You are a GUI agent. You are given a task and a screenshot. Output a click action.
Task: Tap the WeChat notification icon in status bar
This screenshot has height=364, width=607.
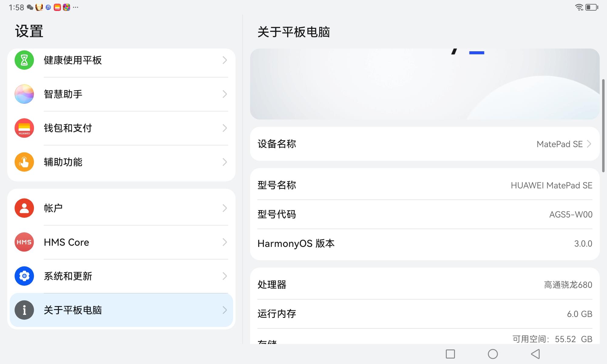point(30,7)
